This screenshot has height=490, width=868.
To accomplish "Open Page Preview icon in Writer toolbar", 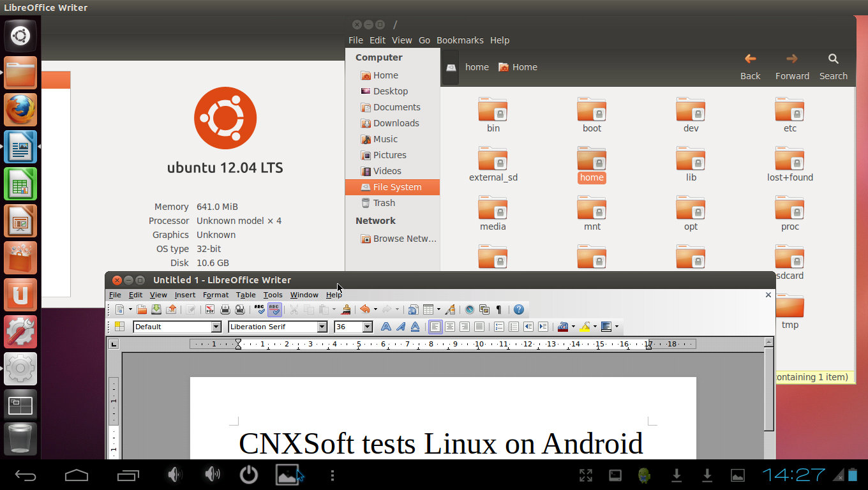I will [x=240, y=309].
